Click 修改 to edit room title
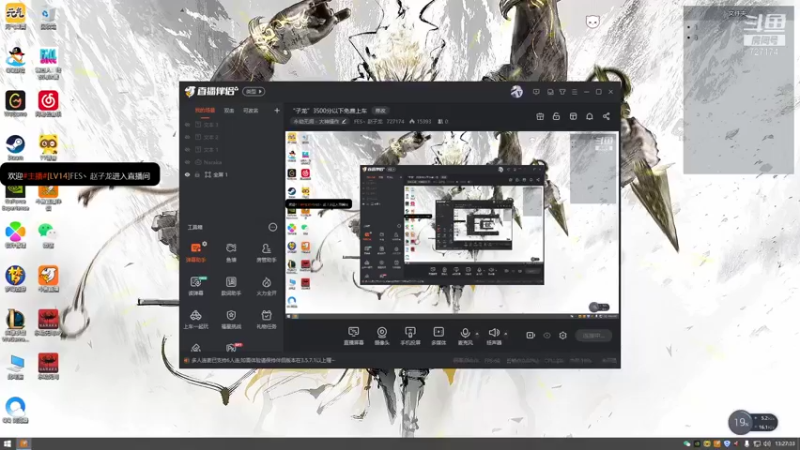The height and width of the screenshot is (450, 800). pyautogui.click(x=381, y=110)
